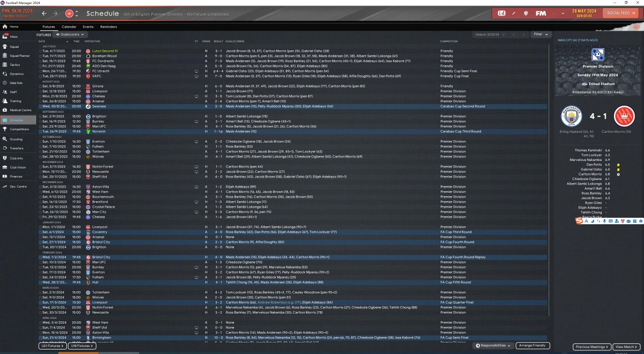Go to the next season arrow

coord(524,35)
